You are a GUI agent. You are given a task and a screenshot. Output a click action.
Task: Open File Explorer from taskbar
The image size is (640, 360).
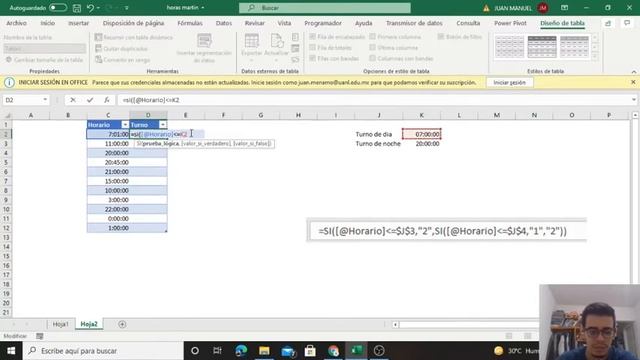point(264,351)
